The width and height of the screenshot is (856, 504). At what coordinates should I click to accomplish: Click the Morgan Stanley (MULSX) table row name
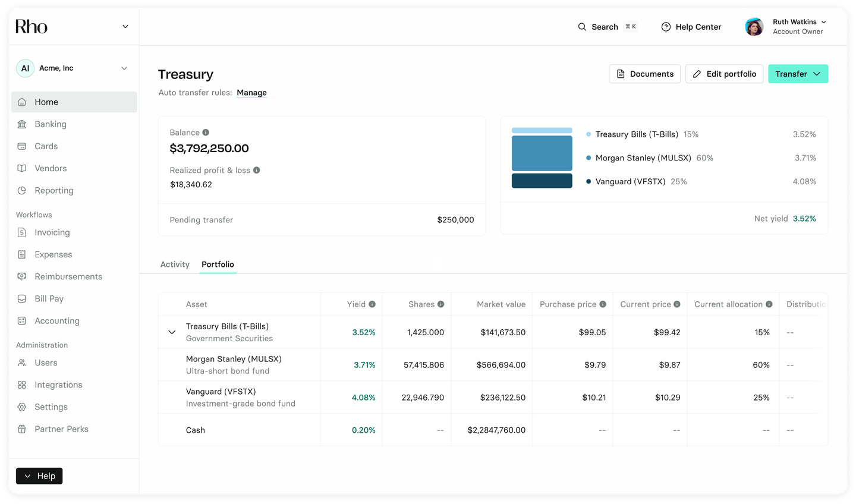coord(234,359)
